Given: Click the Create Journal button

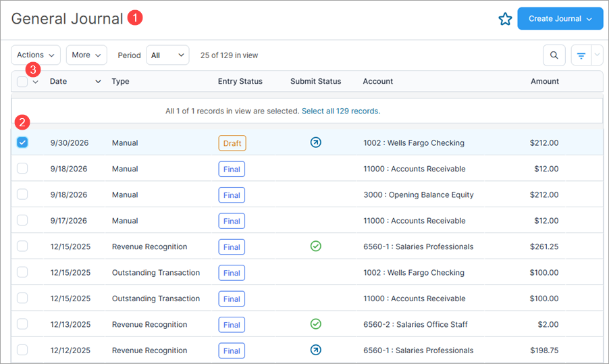Looking at the screenshot, I should click(560, 19).
